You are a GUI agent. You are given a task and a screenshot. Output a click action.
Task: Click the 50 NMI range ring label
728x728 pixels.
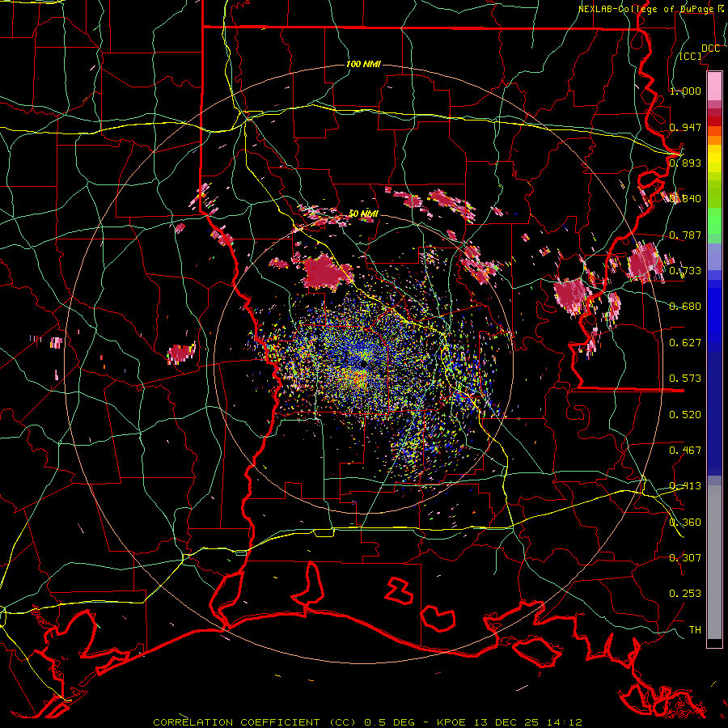(363, 214)
